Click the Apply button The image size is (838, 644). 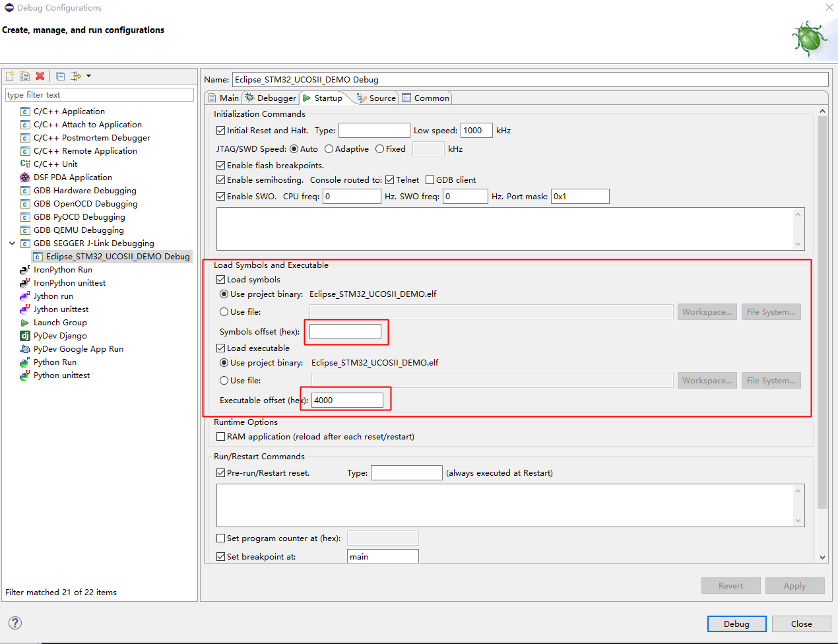pyautogui.click(x=794, y=585)
